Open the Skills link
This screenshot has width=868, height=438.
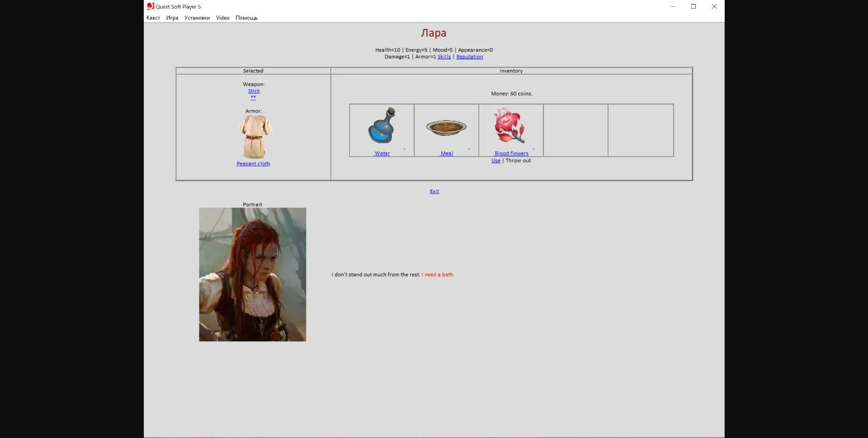(x=444, y=57)
